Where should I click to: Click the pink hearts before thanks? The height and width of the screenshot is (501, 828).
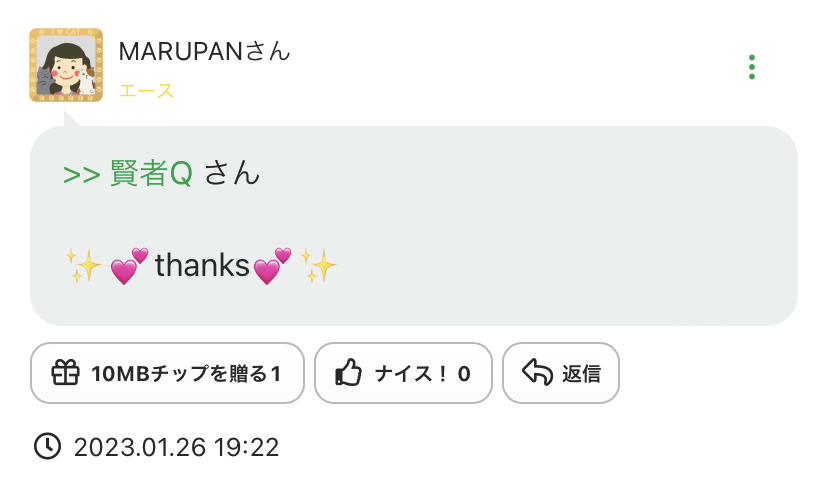129,266
